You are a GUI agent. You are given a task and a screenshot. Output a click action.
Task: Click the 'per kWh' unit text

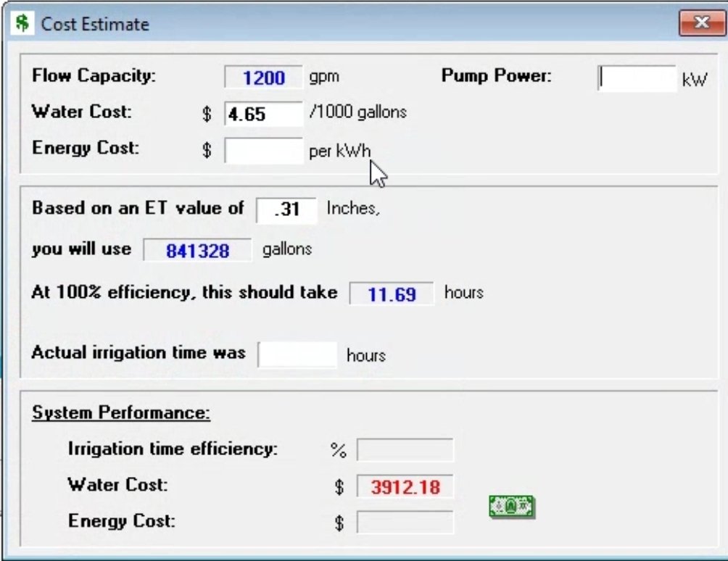coord(340,151)
